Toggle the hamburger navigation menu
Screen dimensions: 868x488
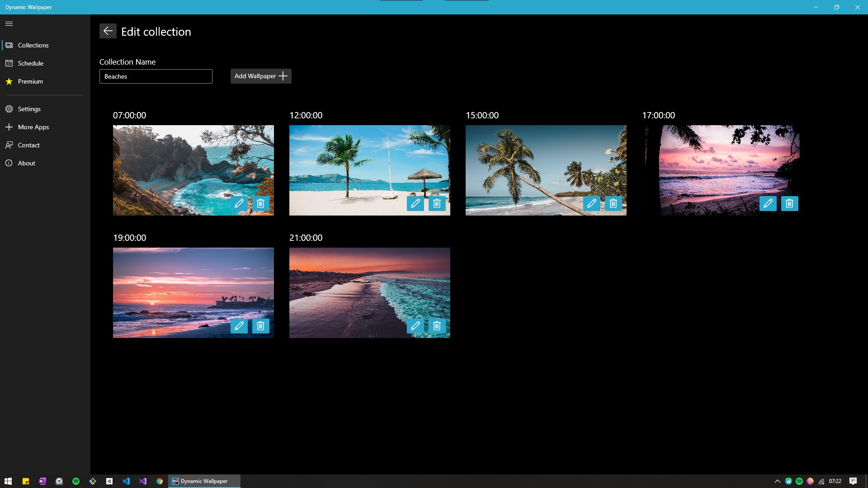pos(9,23)
